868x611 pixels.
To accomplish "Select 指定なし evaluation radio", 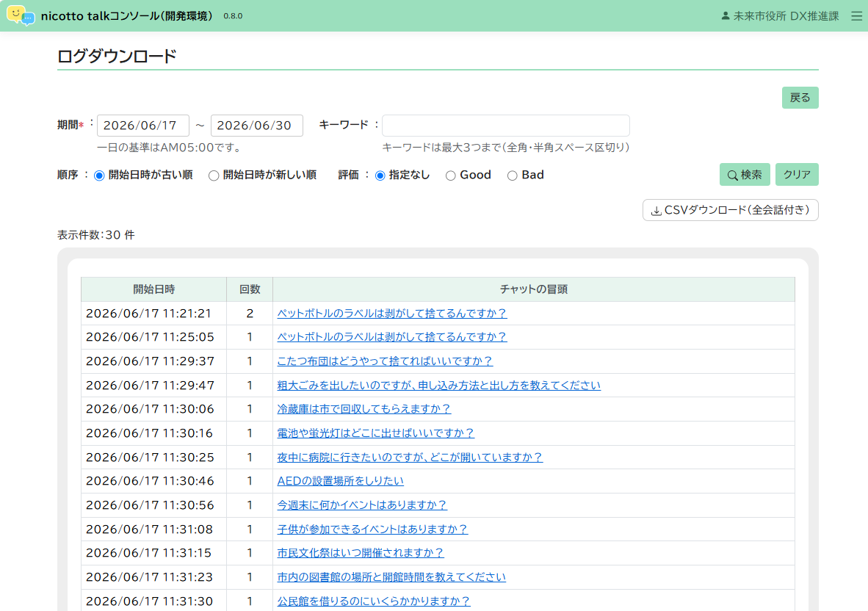I will pos(380,176).
